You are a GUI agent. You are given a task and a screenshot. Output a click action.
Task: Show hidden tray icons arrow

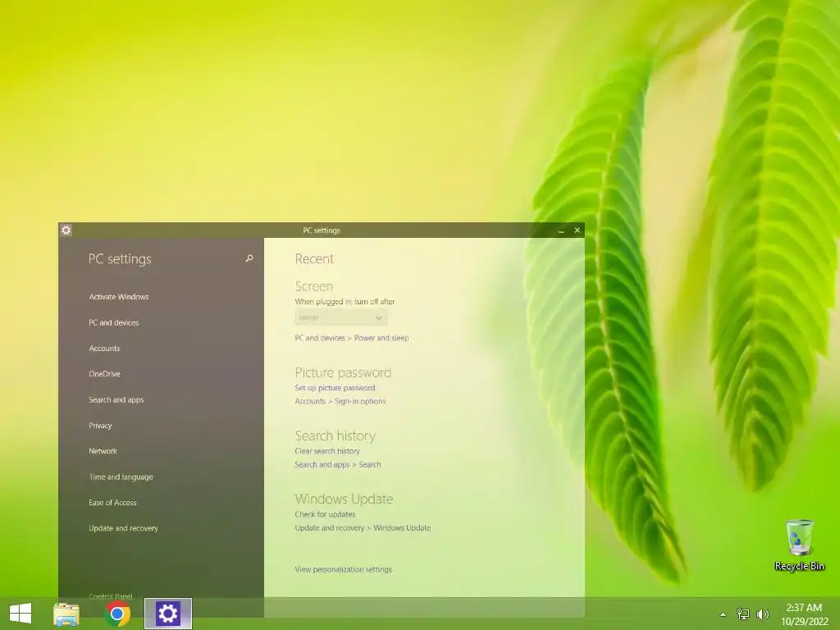pyautogui.click(x=723, y=614)
